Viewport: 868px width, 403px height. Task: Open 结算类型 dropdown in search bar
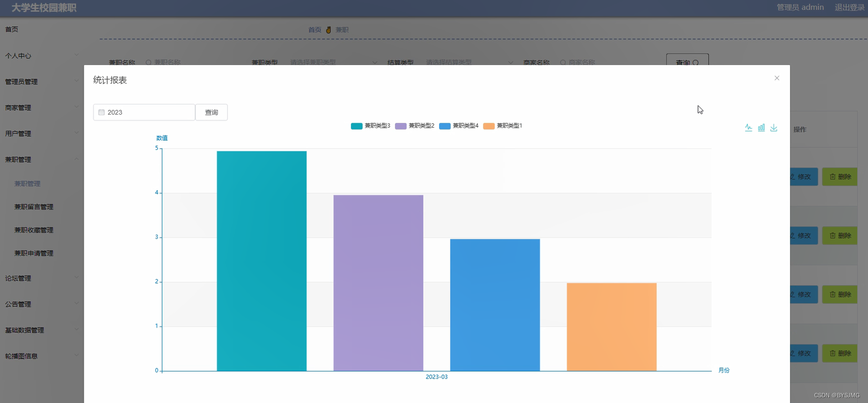[x=469, y=62]
